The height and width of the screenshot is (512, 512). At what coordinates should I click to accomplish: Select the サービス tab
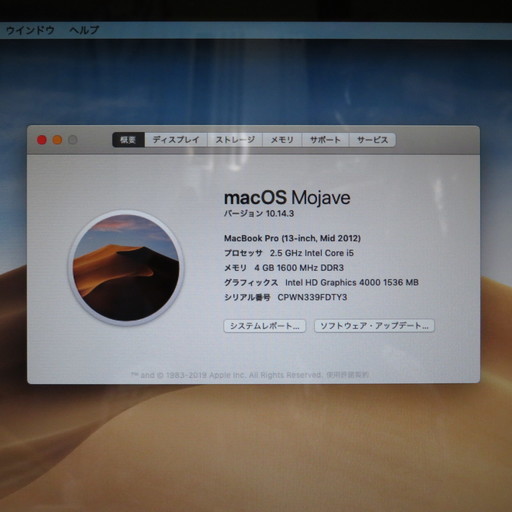click(372, 140)
